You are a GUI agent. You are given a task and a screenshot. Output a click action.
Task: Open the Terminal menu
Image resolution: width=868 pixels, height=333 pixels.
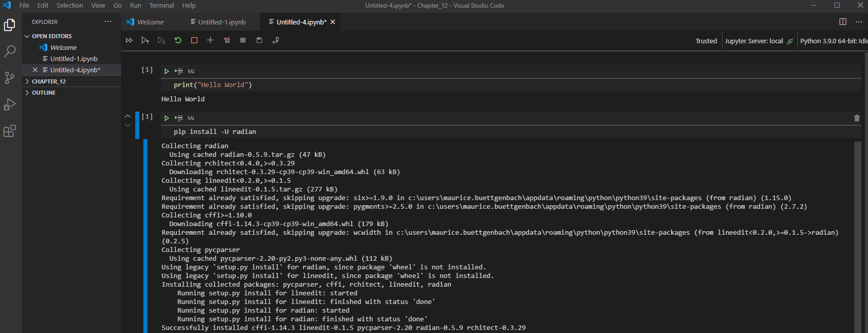pyautogui.click(x=162, y=5)
